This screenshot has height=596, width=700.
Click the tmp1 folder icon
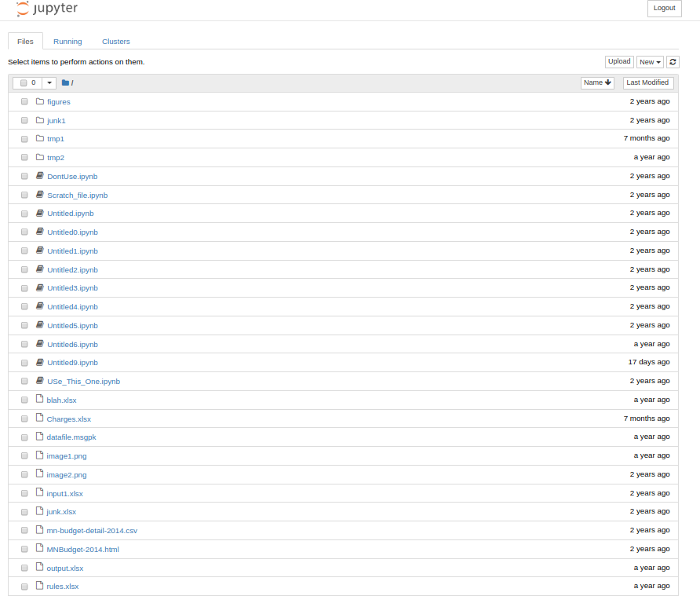coord(40,138)
